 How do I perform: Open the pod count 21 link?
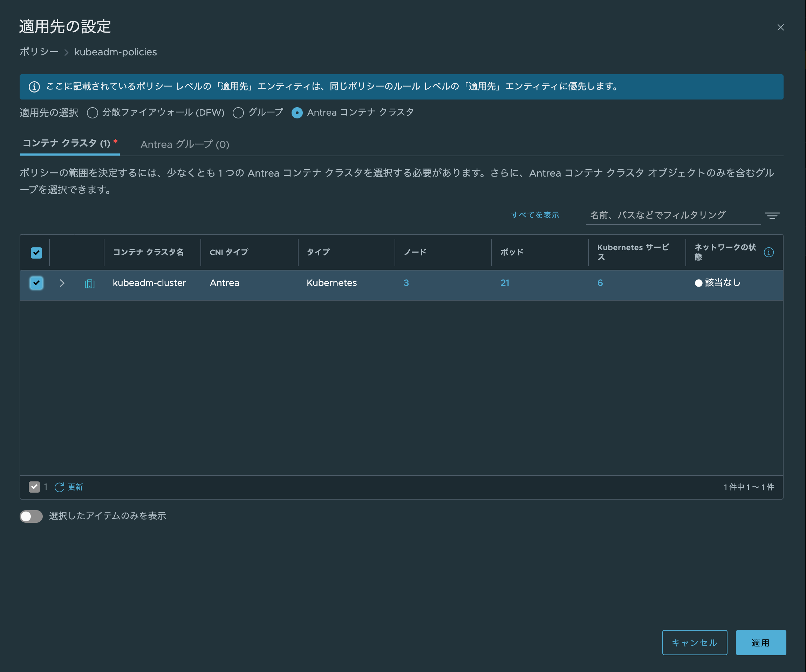[504, 283]
